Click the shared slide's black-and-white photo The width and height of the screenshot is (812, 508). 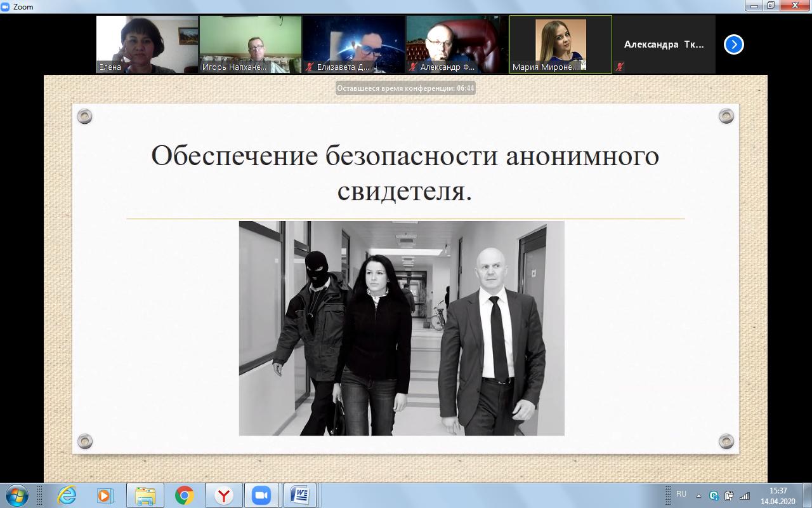point(401,328)
